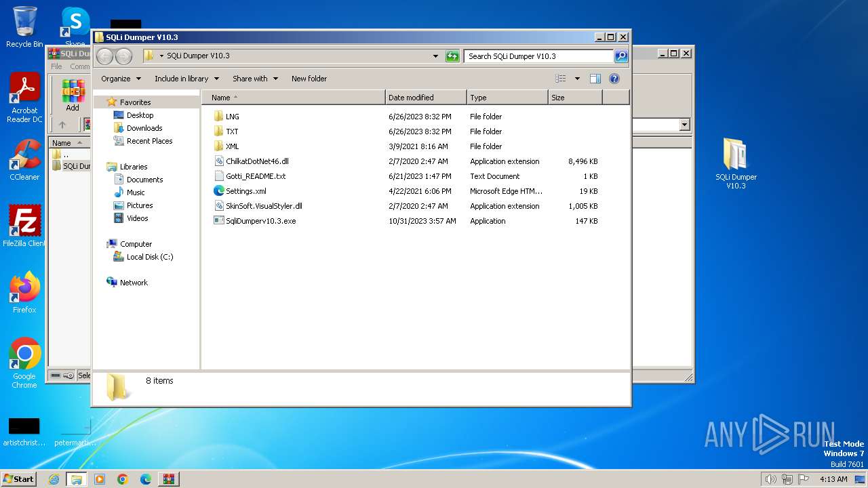This screenshot has width=868, height=488.
Task: Open Google Chrome from the taskbar
Action: tap(123, 479)
